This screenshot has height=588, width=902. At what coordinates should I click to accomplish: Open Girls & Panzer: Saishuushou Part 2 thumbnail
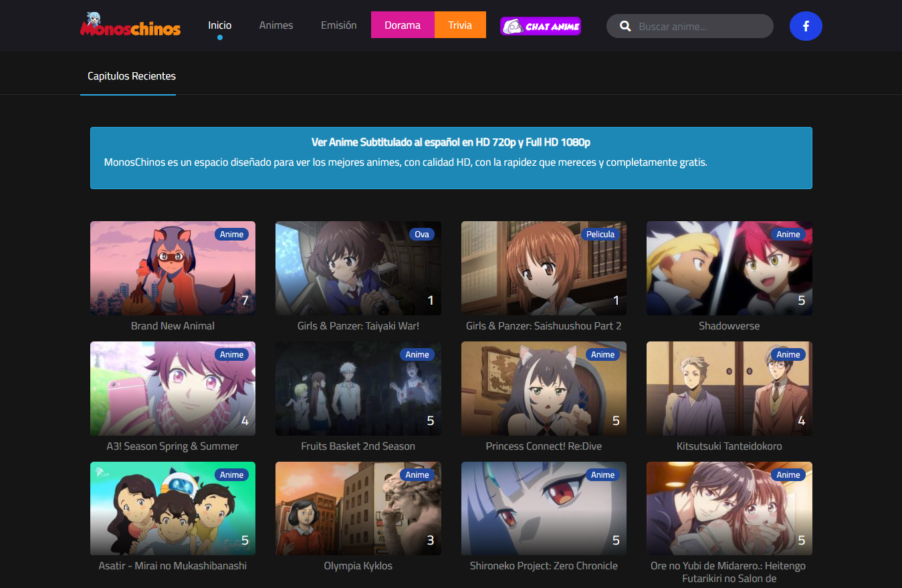544,268
